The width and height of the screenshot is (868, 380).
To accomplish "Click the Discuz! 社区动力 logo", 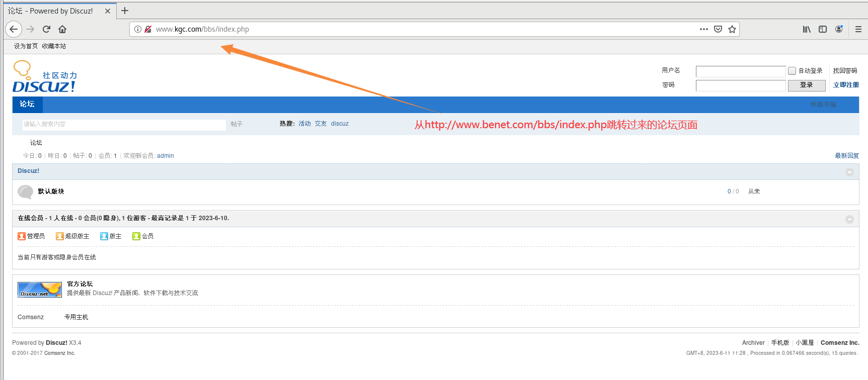I will (x=45, y=76).
